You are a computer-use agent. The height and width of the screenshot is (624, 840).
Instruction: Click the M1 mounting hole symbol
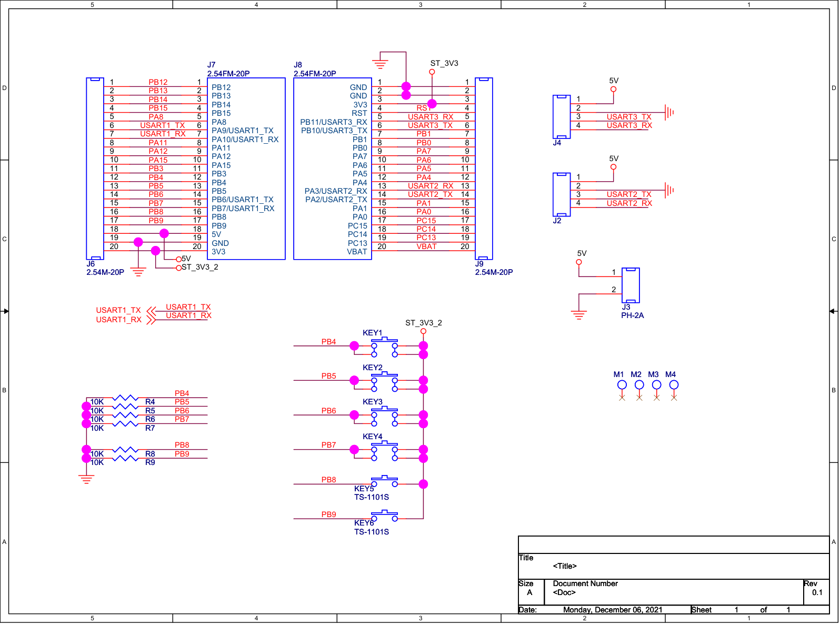click(x=622, y=385)
